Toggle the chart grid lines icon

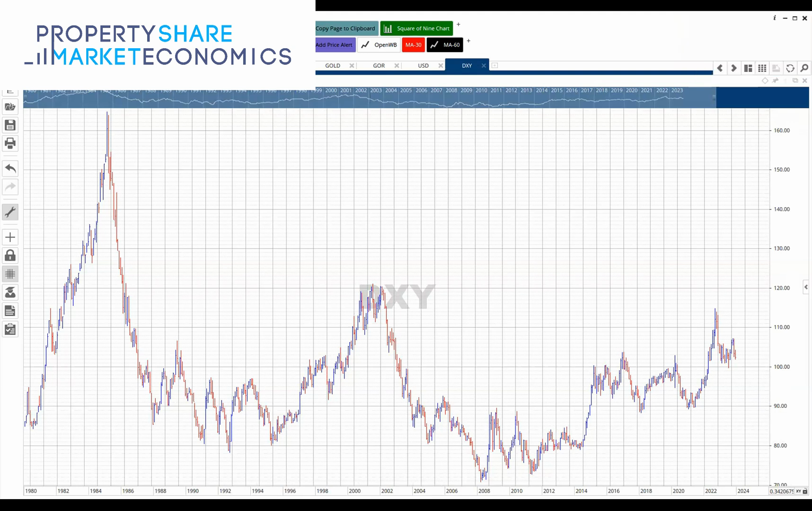(x=10, y=274)
